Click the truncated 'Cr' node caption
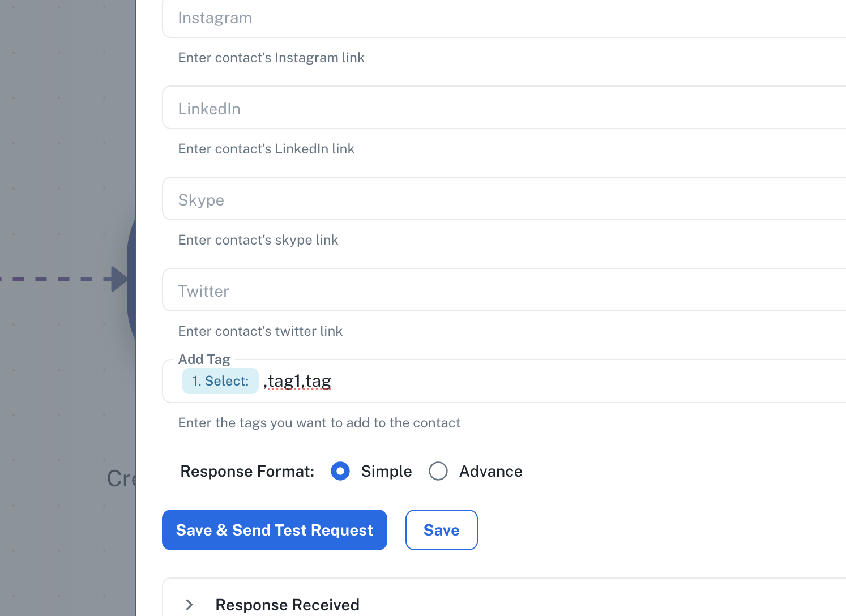Screen dimensions: 846x616 coord(121,479)
